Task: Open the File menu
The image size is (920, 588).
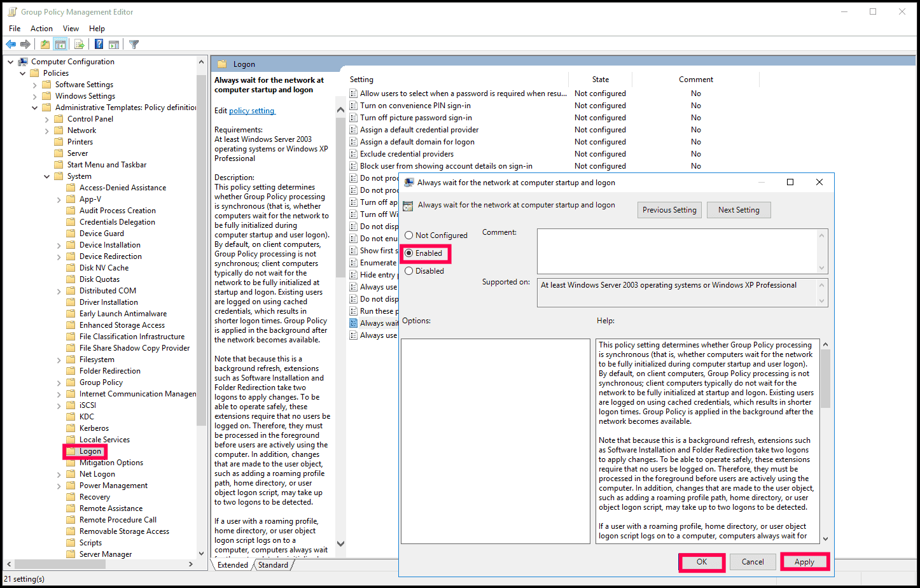Action: click(15, 29)
